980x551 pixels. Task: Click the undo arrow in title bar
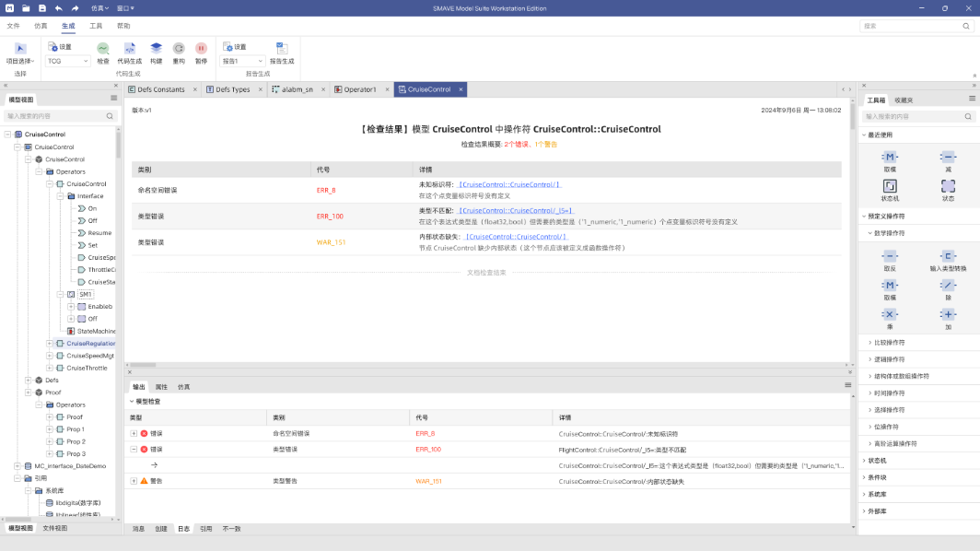pyautogui.click(x=58, y=8)
